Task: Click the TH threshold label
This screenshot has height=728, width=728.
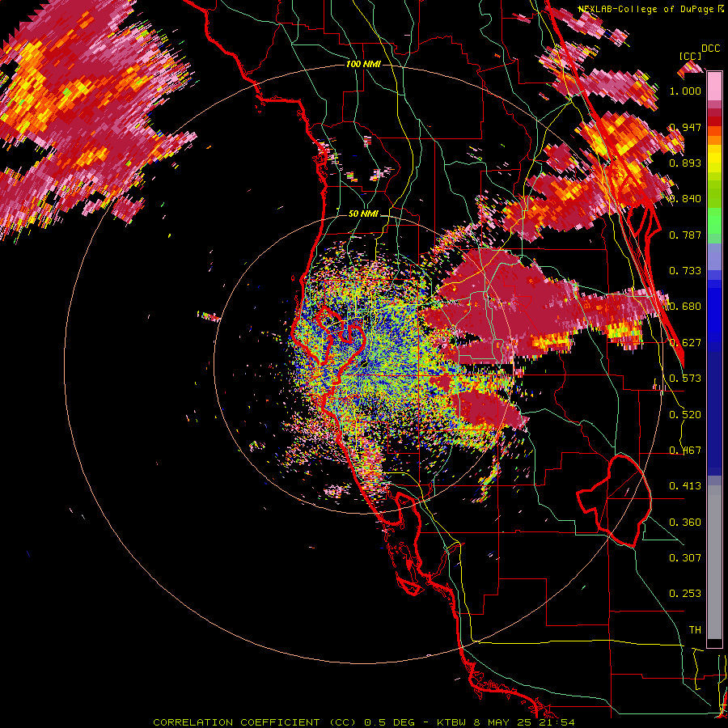Action: tap(695, 630)
